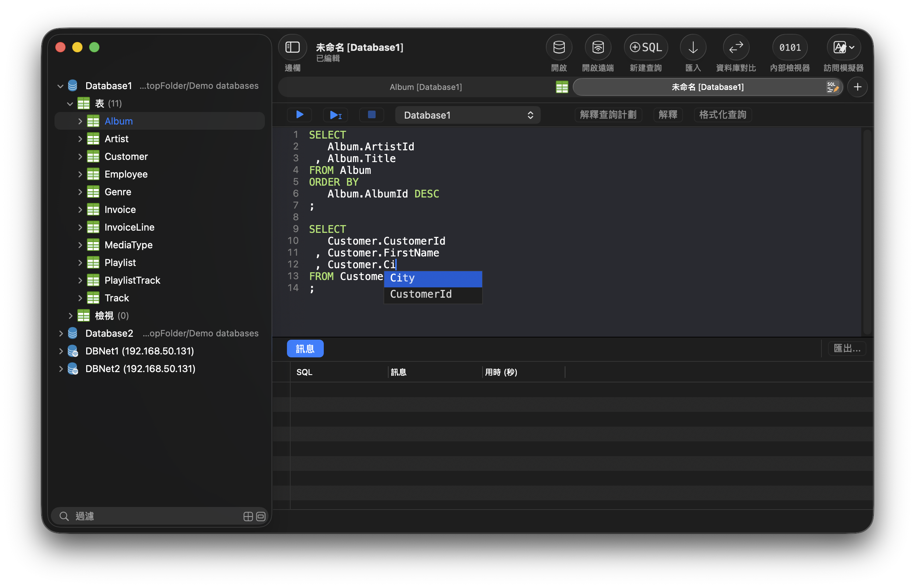This screenshot has height=588, width=915.
Task: Collapse the Database1 tree node
Action: coord(60,86)
